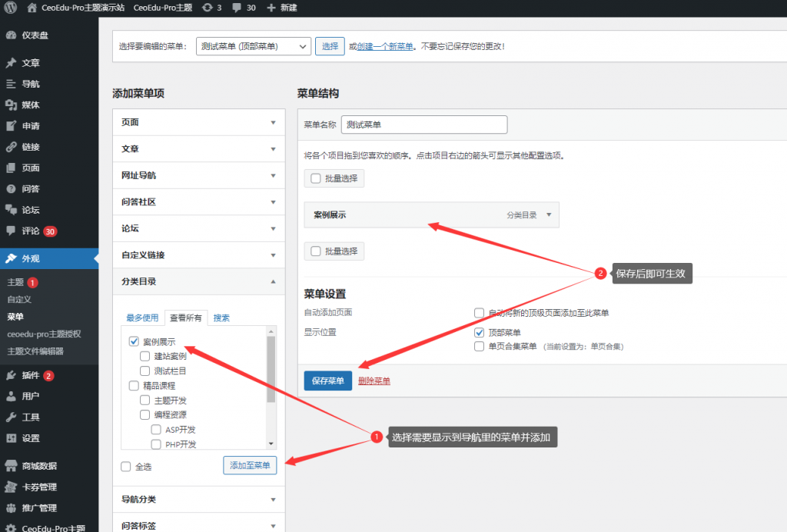The height and width of the screenshot is (532, 787).
Task: Click the 保存菜单 save button
Action: (327, 381)
